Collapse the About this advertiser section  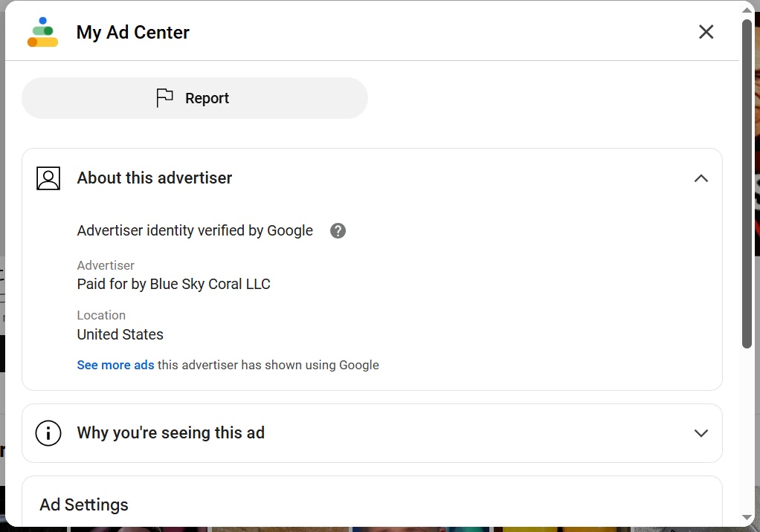tap(701, 178)
